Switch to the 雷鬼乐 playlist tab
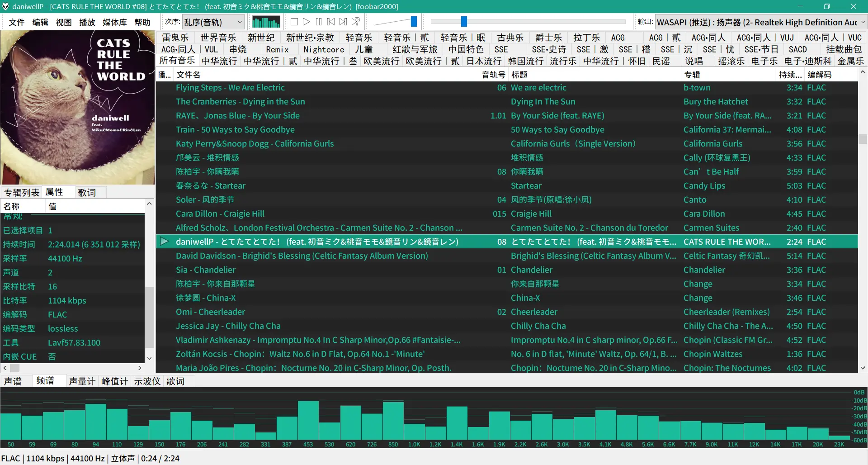 pyautogui.click(x=175, y=38)
